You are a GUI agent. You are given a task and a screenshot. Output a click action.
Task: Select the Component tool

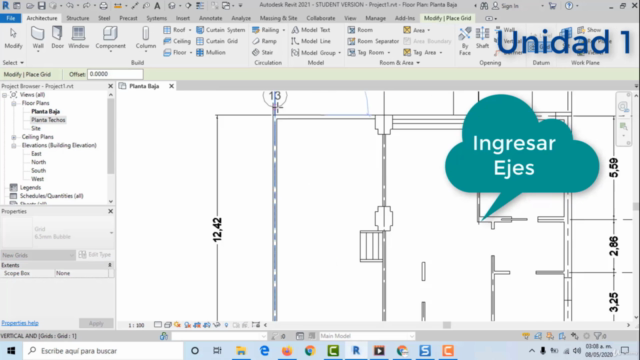pyautogui.click(x=110, y=38)
